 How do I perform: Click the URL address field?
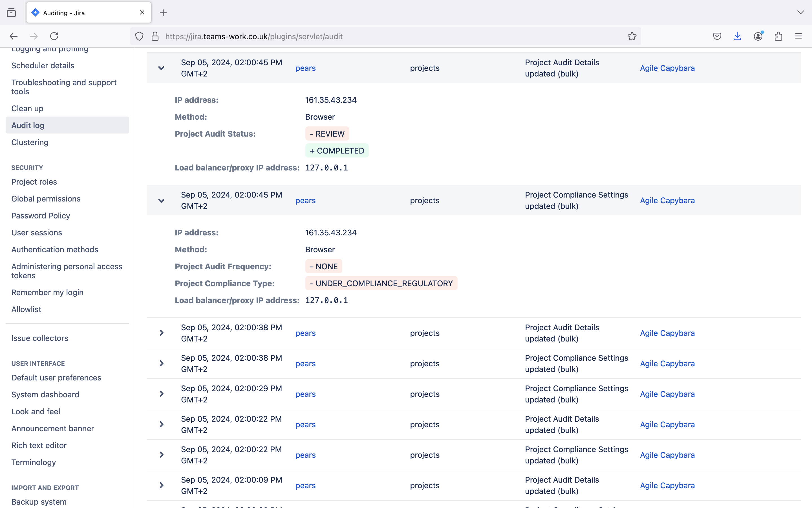[x=386, y=36]
